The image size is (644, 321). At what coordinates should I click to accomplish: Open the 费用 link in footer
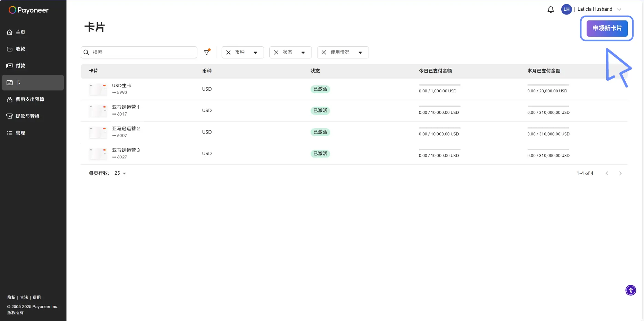[x=37, y=297]
